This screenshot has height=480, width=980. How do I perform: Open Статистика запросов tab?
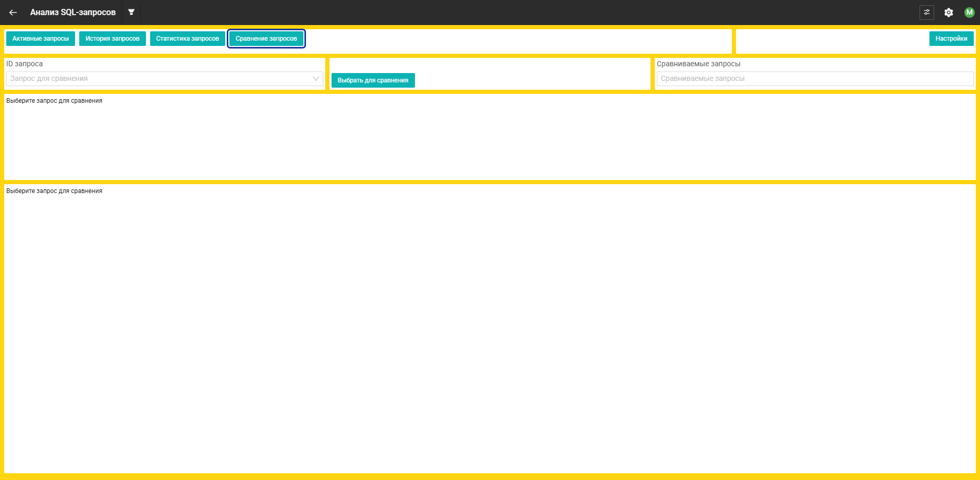[x=188, y=39]
